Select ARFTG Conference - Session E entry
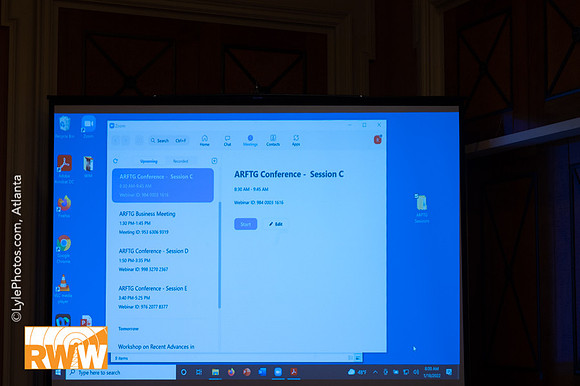580x386 pixels. tap(163, 297)
